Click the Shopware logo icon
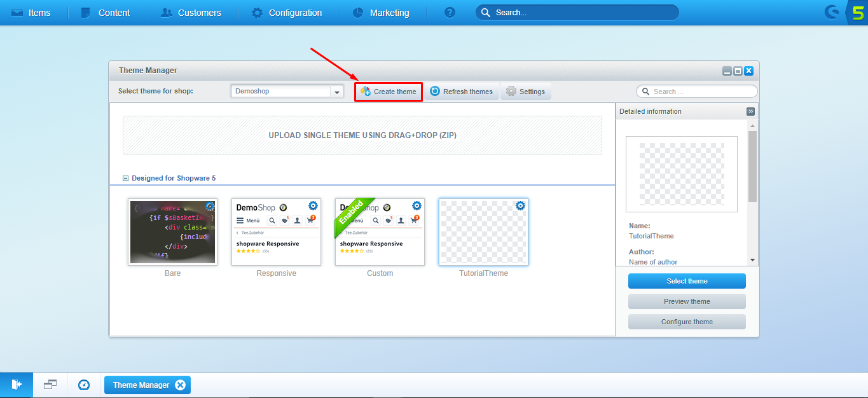 click(832, 12)
